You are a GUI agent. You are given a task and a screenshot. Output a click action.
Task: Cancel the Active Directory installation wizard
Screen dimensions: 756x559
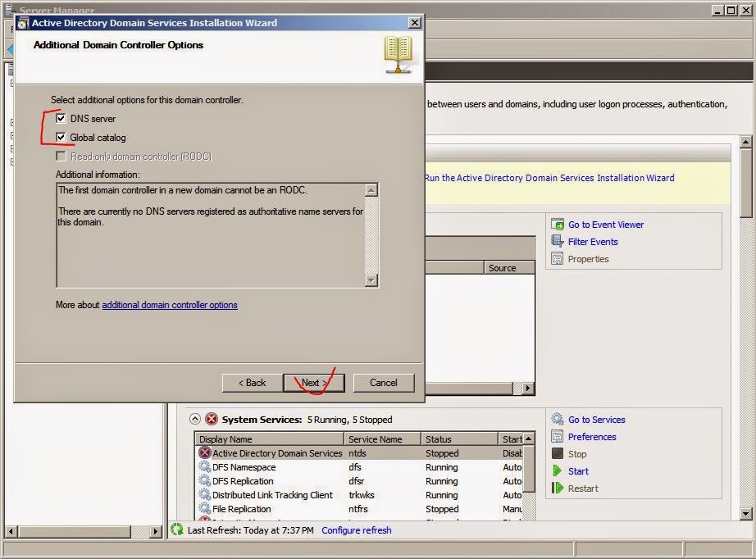point(384,383)
